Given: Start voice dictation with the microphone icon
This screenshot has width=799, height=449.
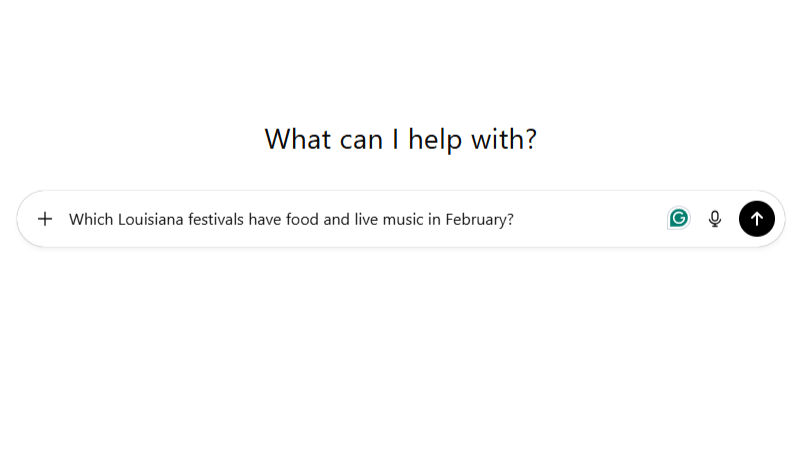Looking at the screenshot, I should 715,219.
